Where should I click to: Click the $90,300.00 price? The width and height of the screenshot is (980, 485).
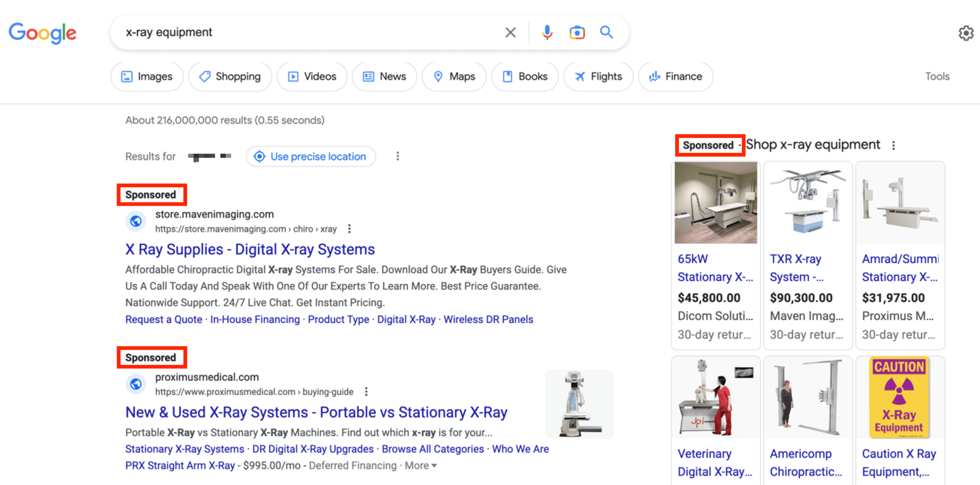[801, 298]
